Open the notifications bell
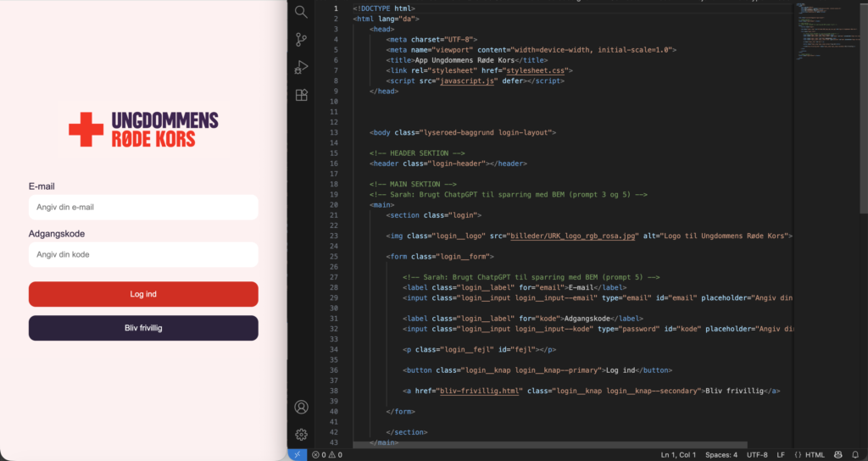This screenshot has width=868, height=461. [855, 455]
